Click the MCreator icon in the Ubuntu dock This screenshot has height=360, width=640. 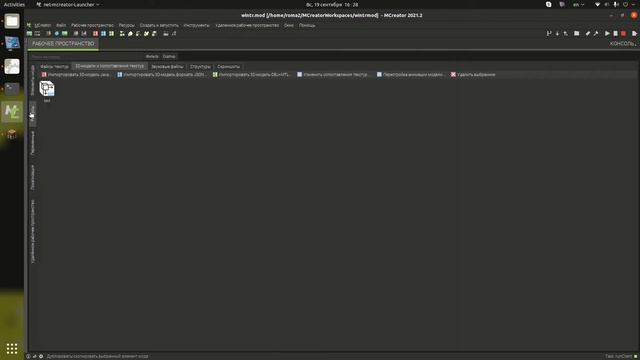coord(12,111)
